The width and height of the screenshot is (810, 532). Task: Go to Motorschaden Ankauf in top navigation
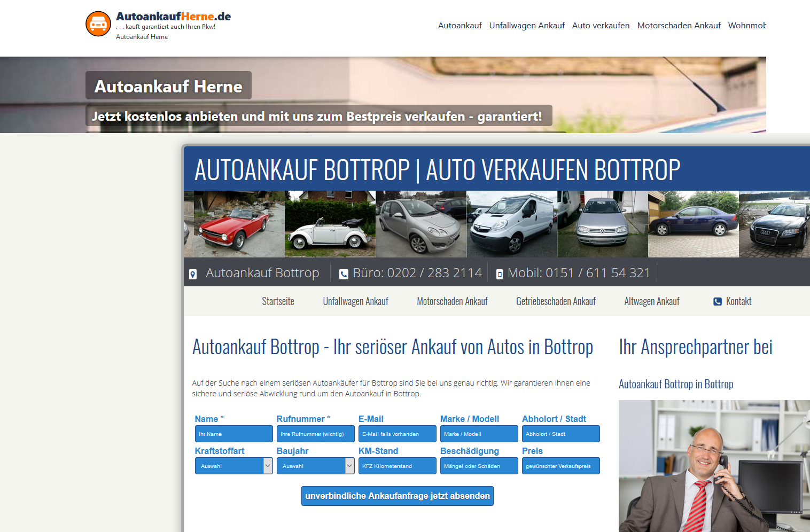[679, 26]
